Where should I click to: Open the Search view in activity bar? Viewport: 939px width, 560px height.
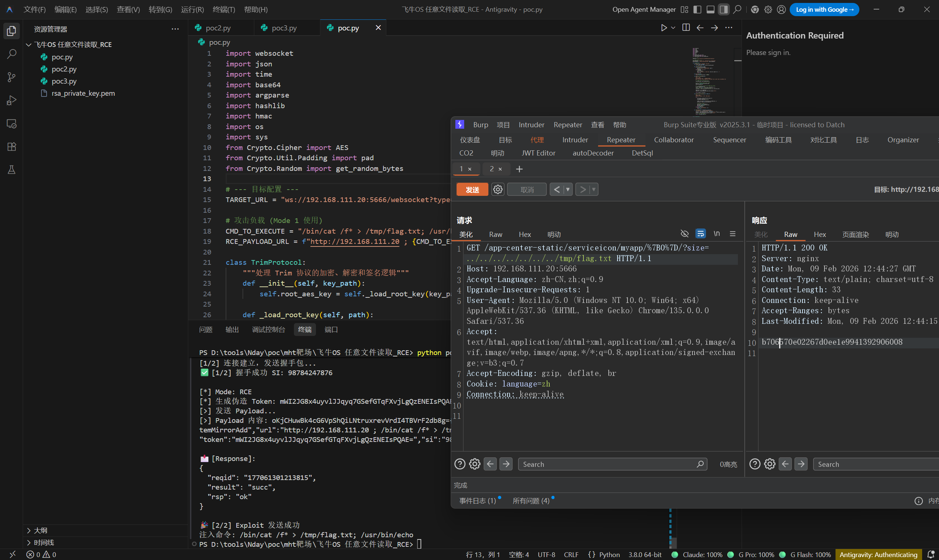tap(11, 54)
